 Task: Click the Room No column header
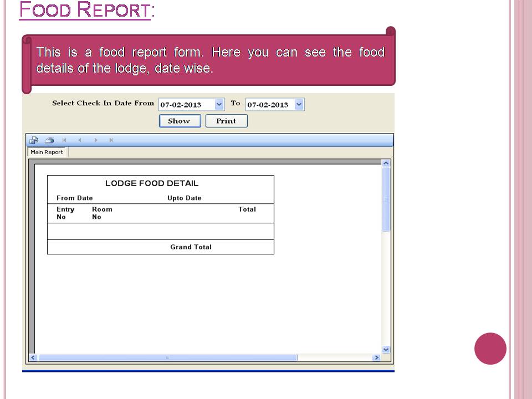[x=102, y=213]
